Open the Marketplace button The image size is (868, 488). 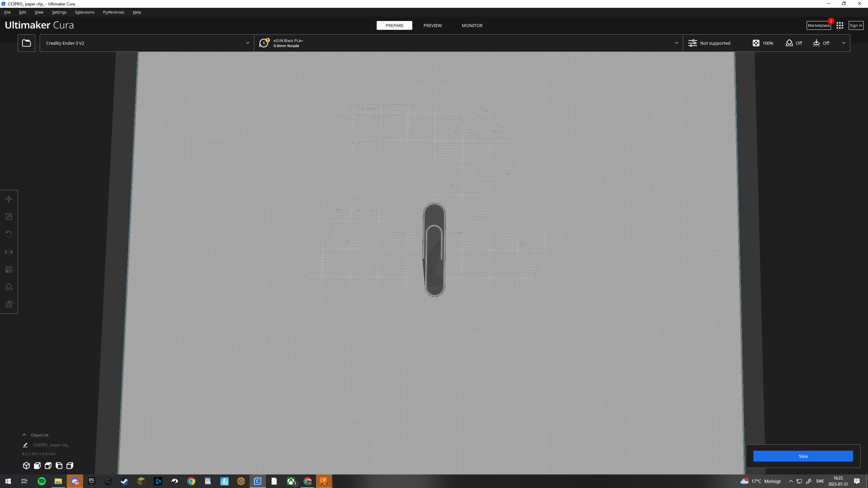click(x=818, y=25)
